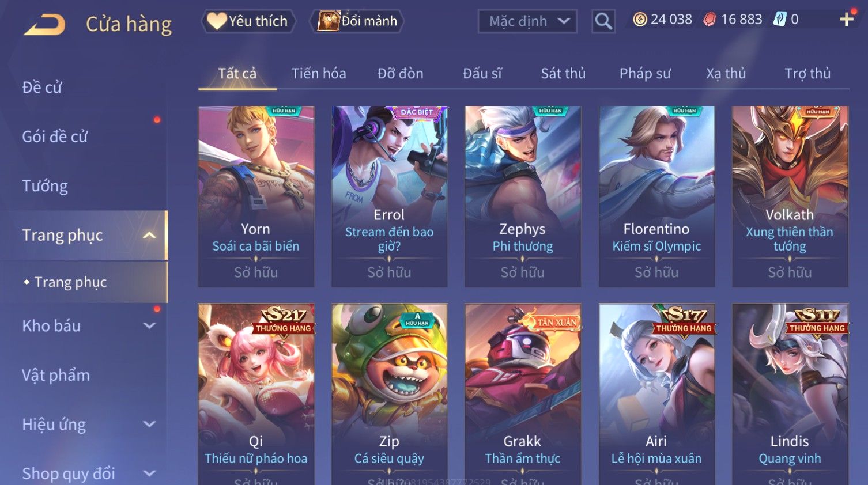This screenshot has width=868, height=485.
Task: Select the Tiến hóa tab
Action: click(319, 74)
